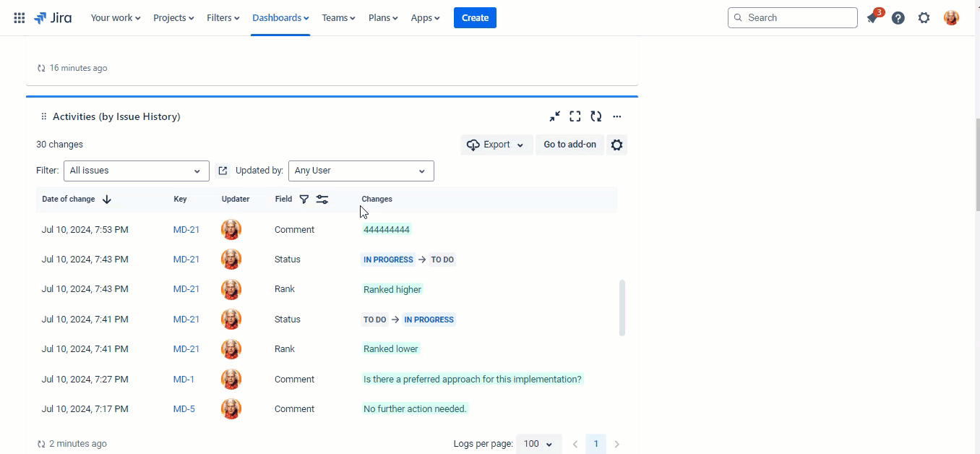Select the filter icon next to Field column
980x454 pixels.
[304, 199]
